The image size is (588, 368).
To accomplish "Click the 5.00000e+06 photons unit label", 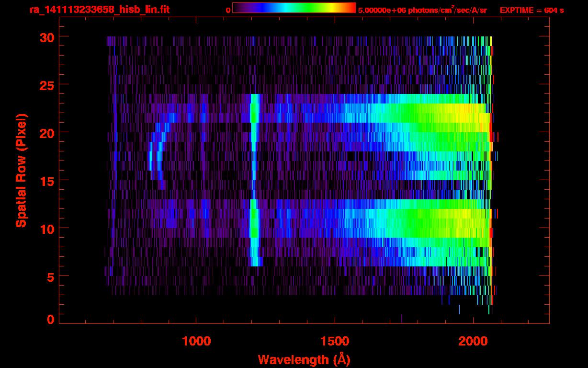I will click(422, 10).
